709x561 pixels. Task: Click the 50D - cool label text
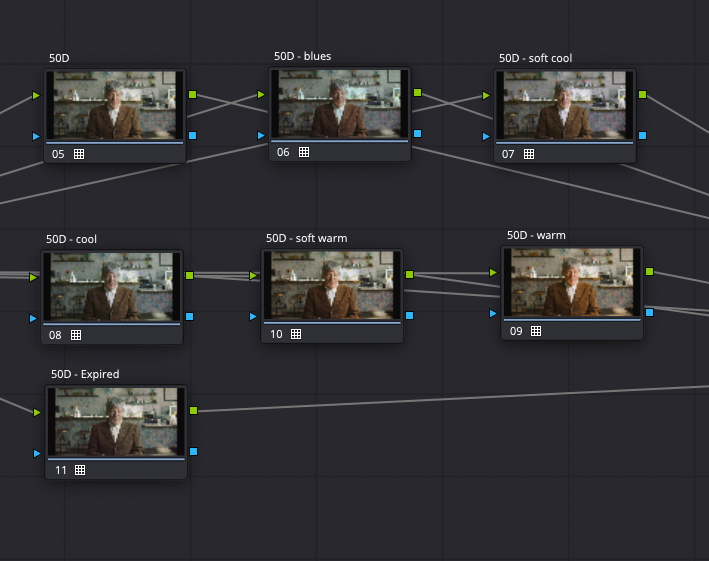pos(71,239)
